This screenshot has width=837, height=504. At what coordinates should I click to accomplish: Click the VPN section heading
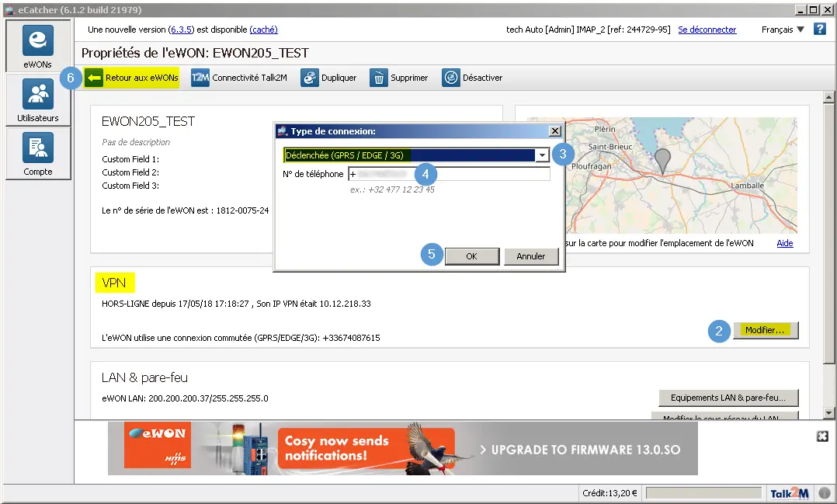[114, 283]
